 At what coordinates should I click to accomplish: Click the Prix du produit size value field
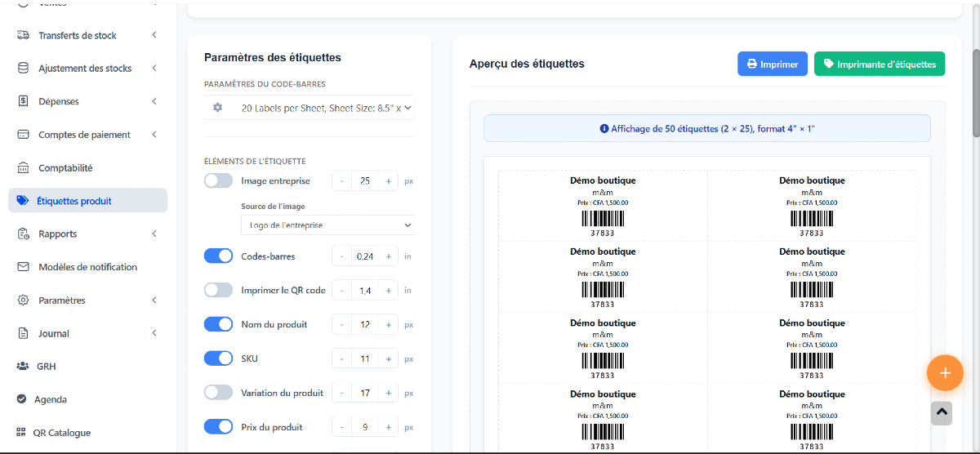point(365,427)
